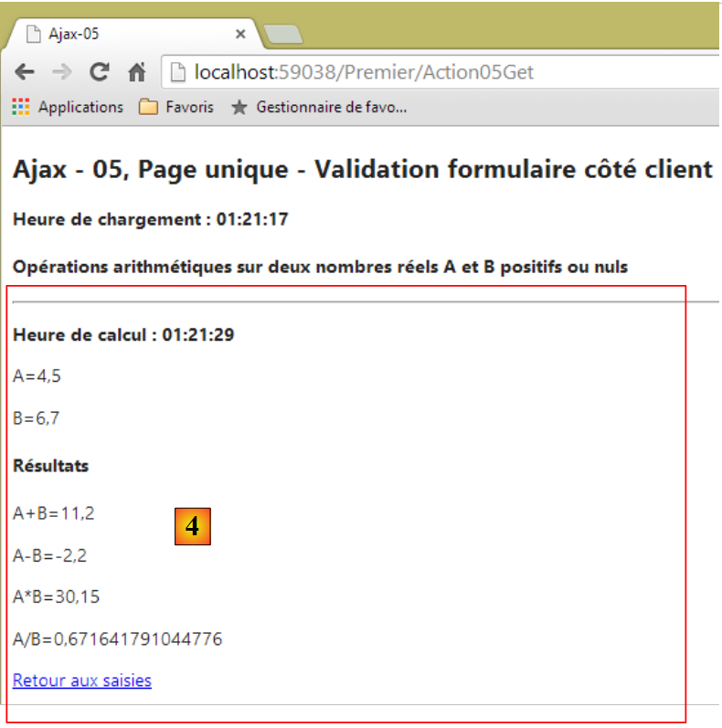Open the Applications shortcut in bookmarks bar
The height and width of the screenshot is (728, 722).
click(68, 107)
